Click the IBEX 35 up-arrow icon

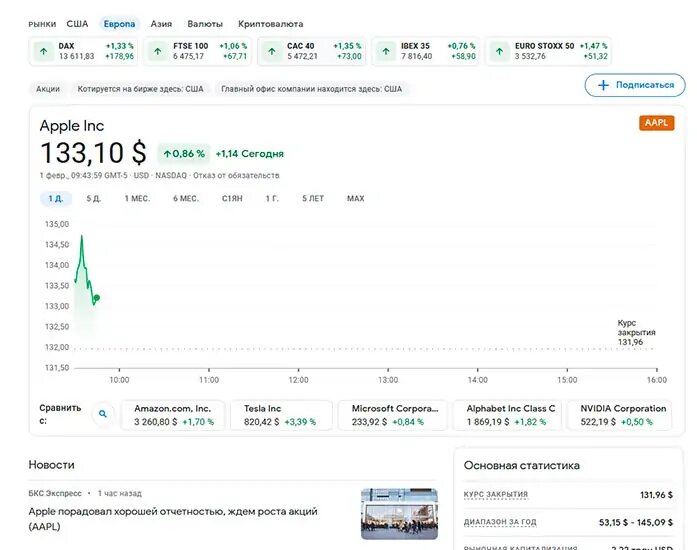pos(386,51)
